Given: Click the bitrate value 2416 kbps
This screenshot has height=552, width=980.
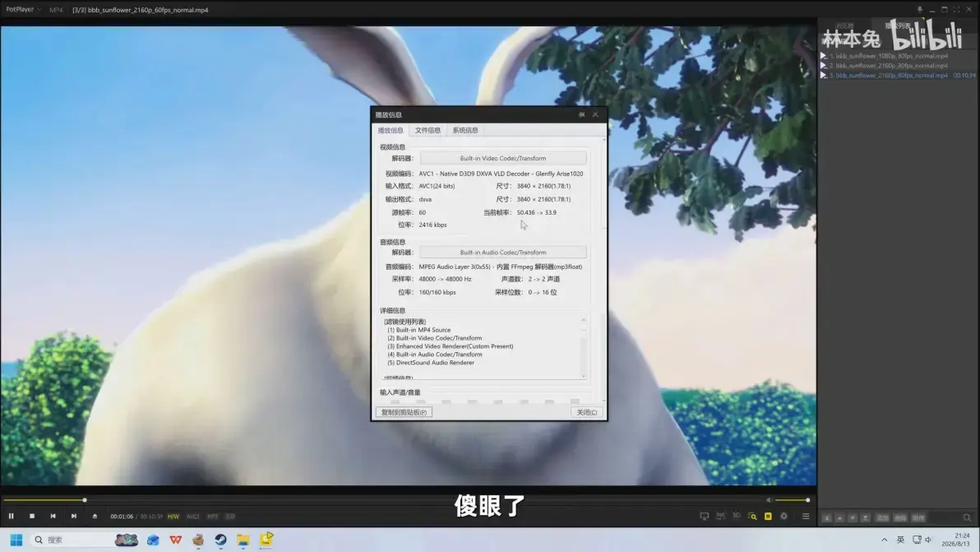Looking at the screenshot, I should pos(432,225).
